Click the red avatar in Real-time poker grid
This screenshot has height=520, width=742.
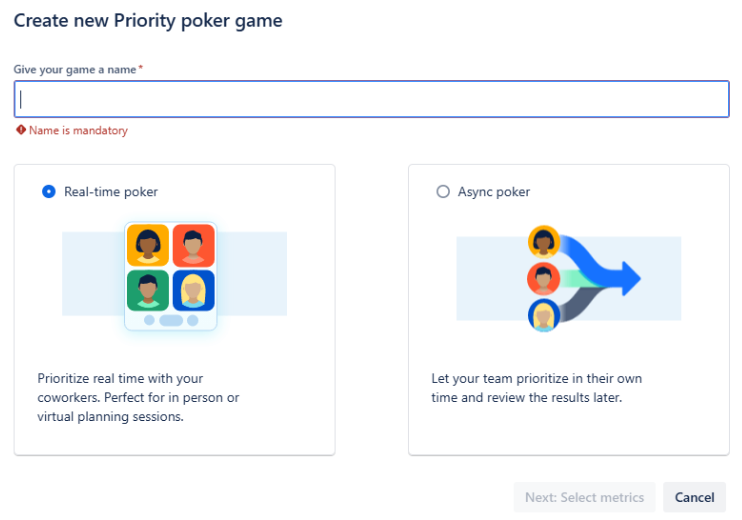(x=194, y=245)
